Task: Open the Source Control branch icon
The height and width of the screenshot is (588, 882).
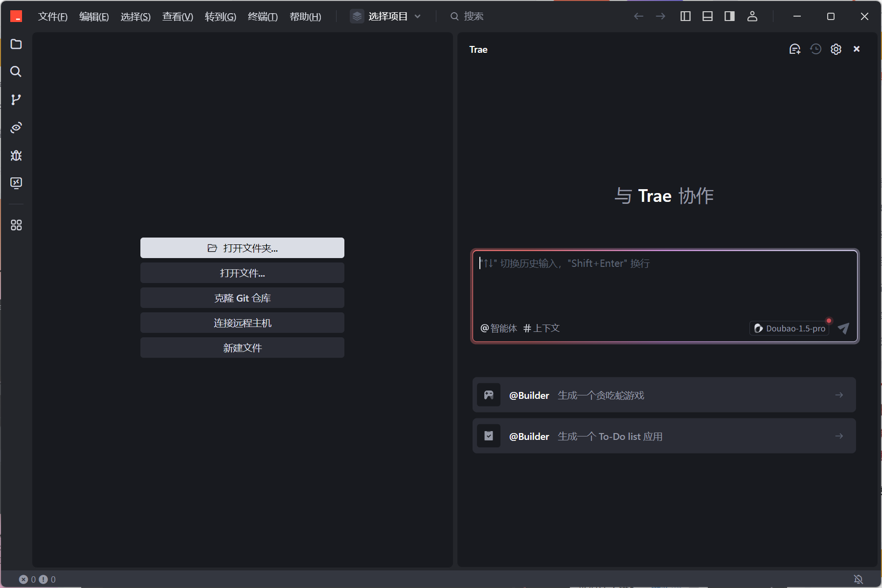Action: 16,100
